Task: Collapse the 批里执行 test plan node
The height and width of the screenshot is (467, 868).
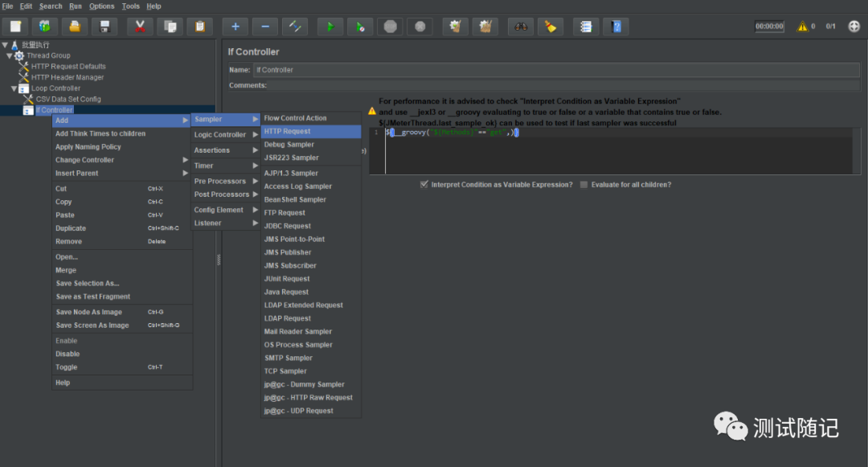Action: tap(5, 45)
